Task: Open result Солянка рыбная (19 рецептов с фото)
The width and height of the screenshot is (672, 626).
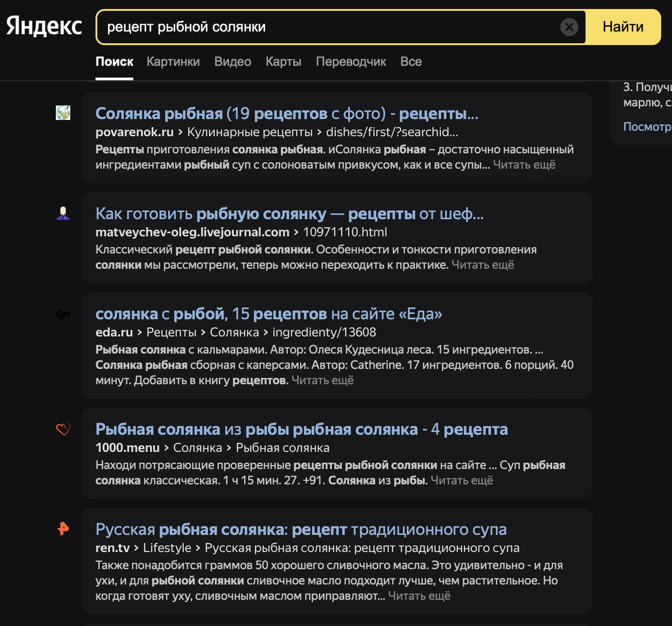Action: pyautogui.click(x=287, y=114)
